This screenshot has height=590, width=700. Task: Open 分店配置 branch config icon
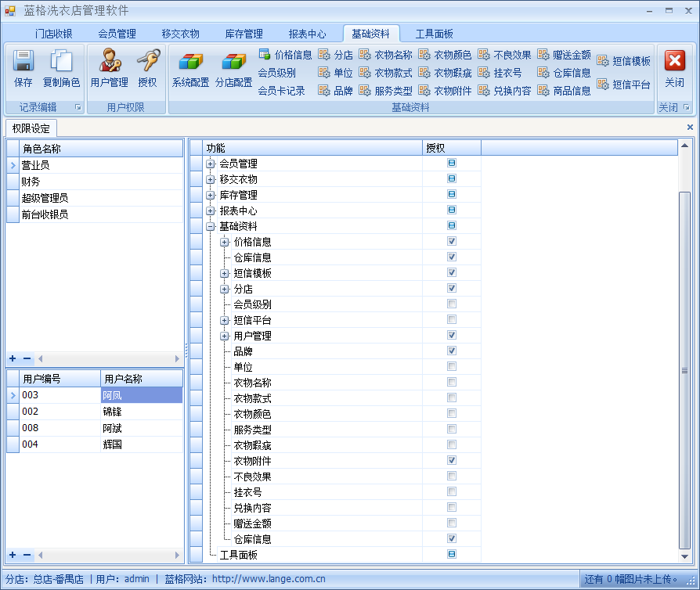click(x=233, y=62)
